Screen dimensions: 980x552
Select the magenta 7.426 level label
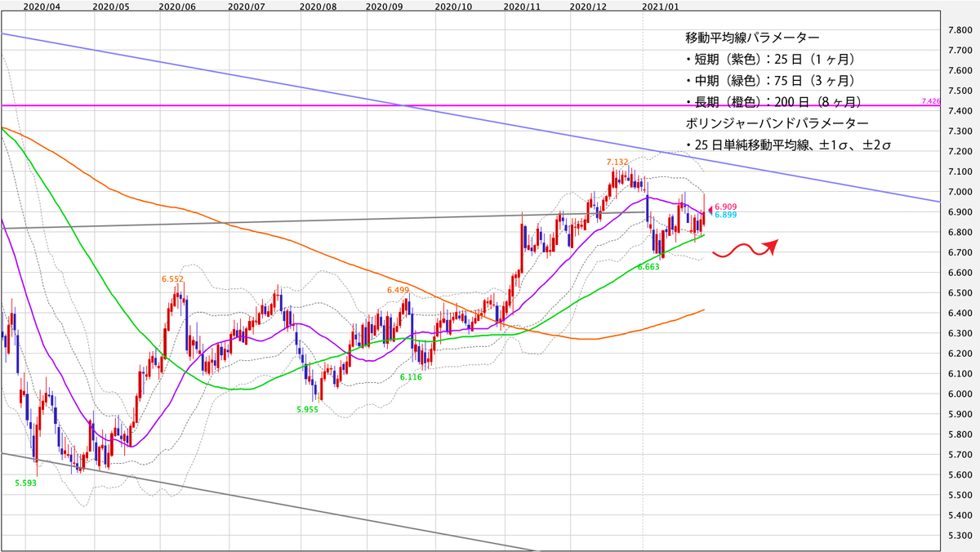click(x=931, y=100)
